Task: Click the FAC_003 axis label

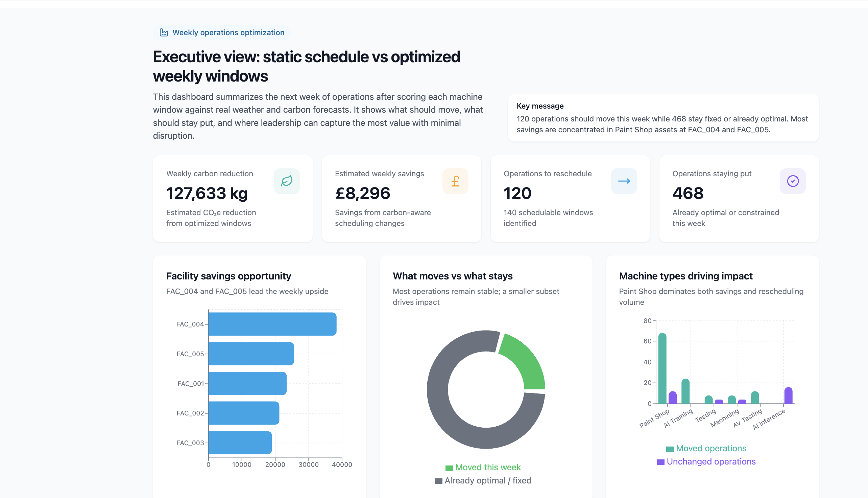Action: tap(190, 443)
